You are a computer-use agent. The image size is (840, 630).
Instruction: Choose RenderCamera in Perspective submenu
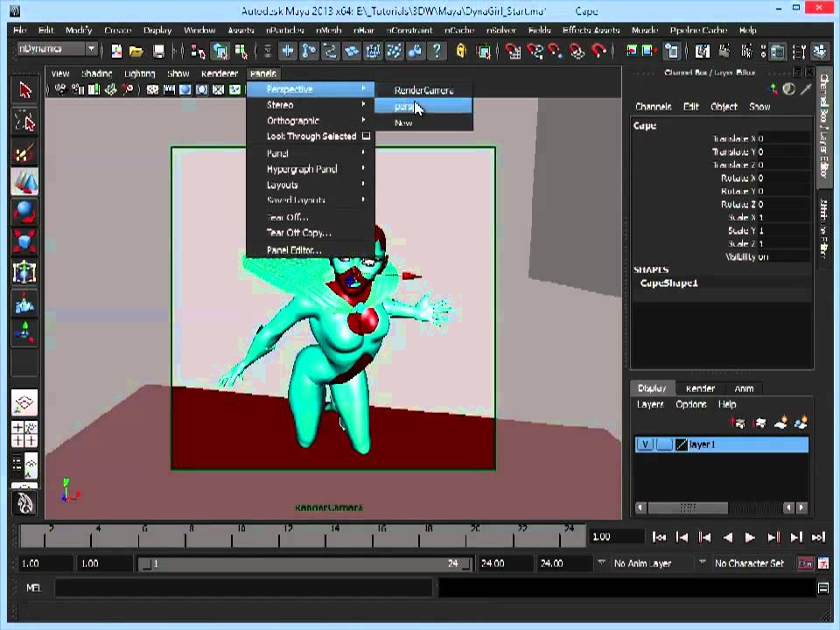423,90
